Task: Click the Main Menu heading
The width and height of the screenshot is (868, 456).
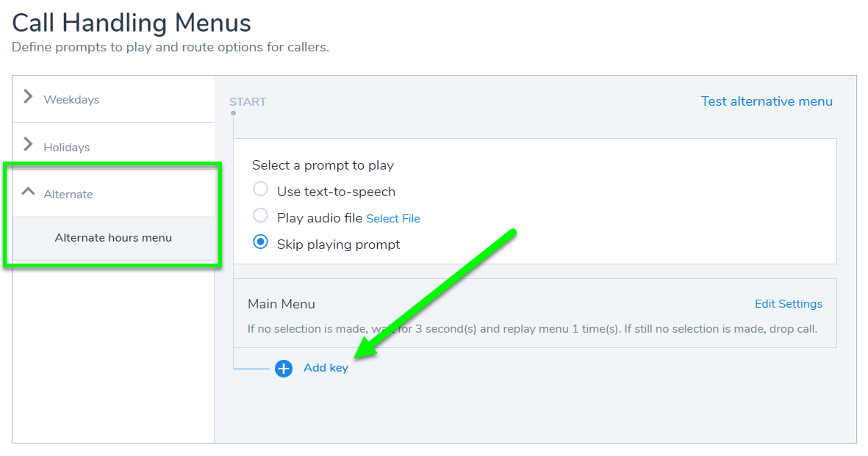Action: 281,304
